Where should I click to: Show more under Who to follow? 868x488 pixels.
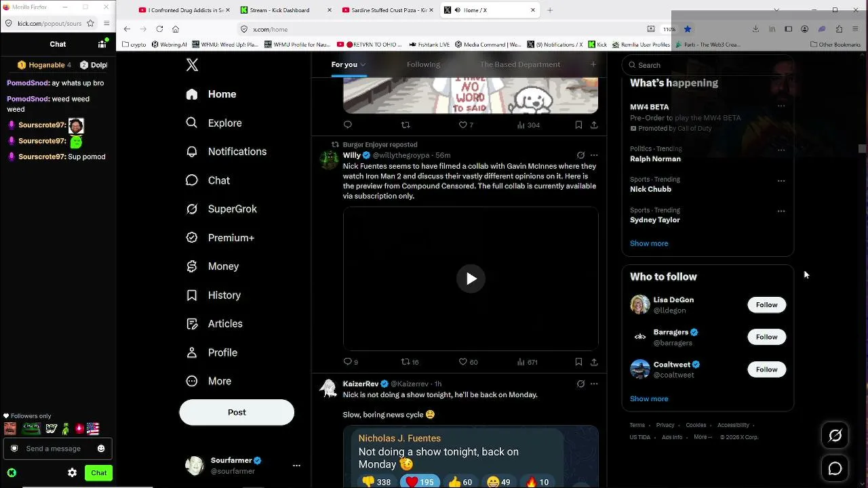pyautogui.click(x=649, y=399)
